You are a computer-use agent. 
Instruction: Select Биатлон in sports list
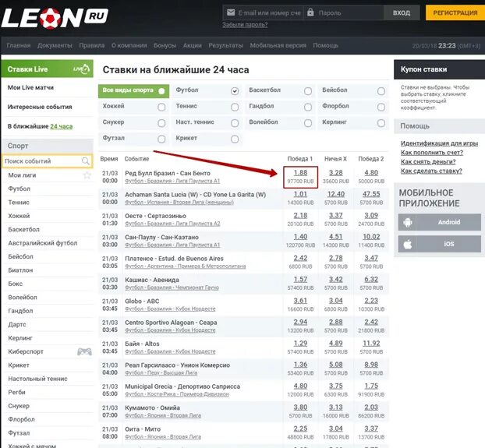coord(20,270)
